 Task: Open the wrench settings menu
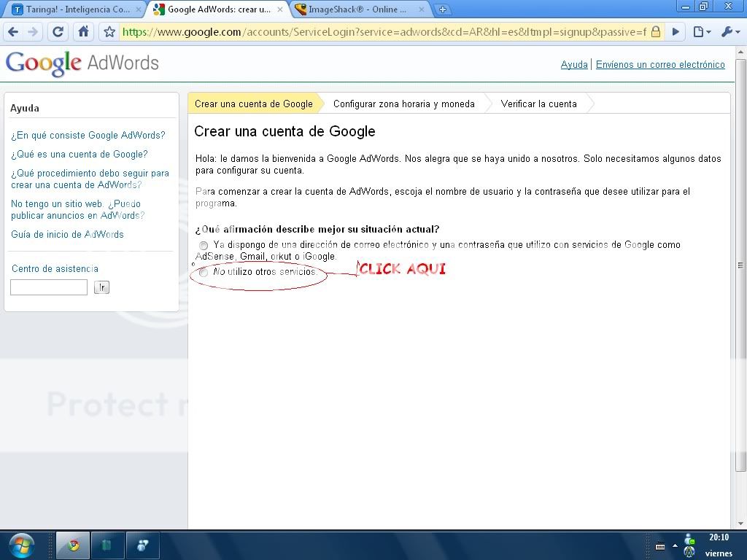(730, 32)
